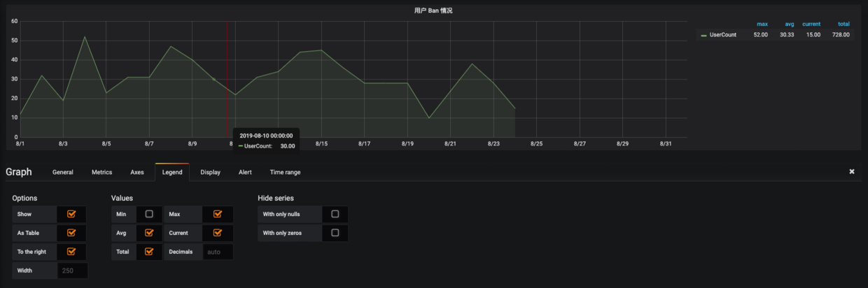The image size is (868, 288).
Task: Click the panel title 用户 Ban 情况
Action: 434,10
